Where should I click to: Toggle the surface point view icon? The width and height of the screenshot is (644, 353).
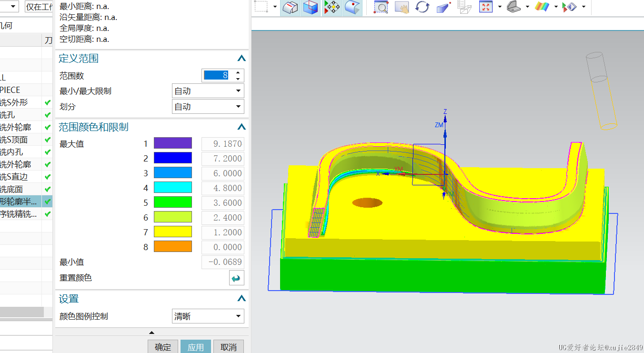tap(353, 7)
